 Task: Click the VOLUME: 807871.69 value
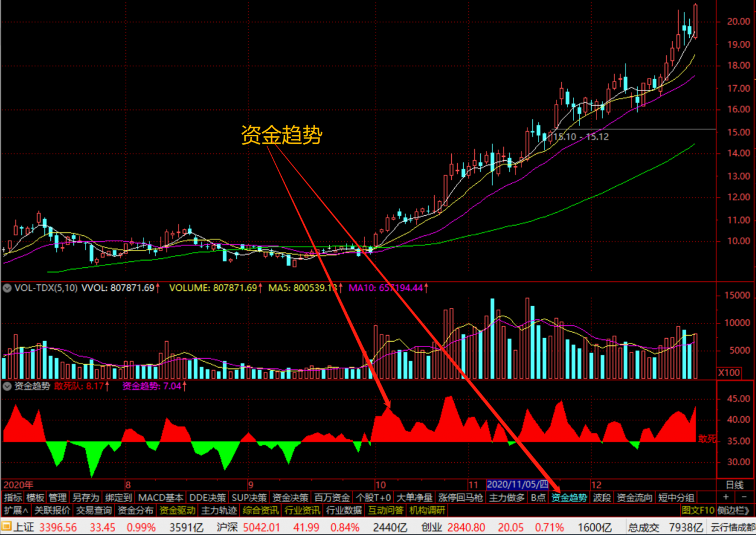pyautogui.click(x=216, y=288)
